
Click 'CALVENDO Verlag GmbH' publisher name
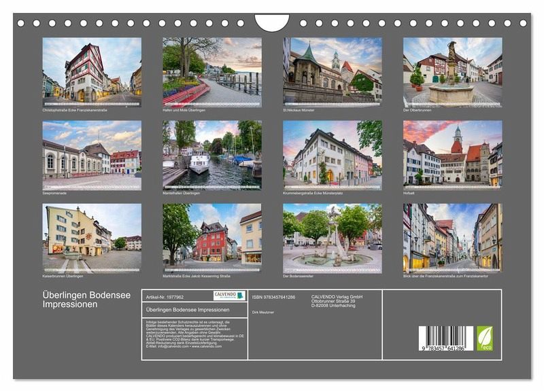pyautogui.click(x=337, y=297)
